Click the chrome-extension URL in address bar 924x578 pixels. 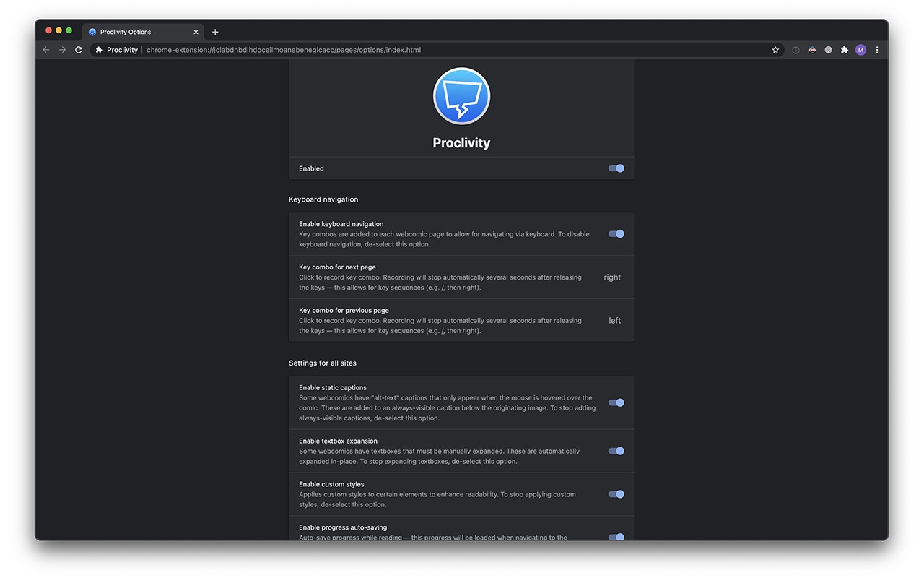[284, 50]
